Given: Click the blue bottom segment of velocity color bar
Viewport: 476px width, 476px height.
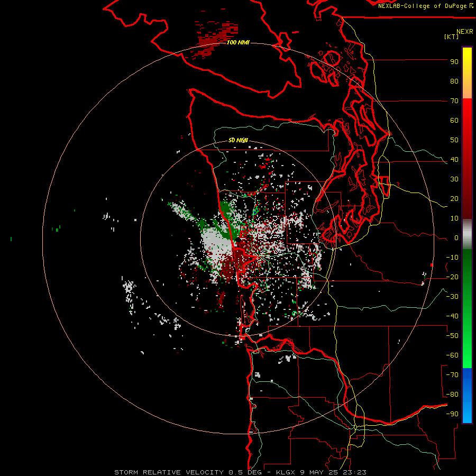Looking at the screenshot, I should pos(467,396).
